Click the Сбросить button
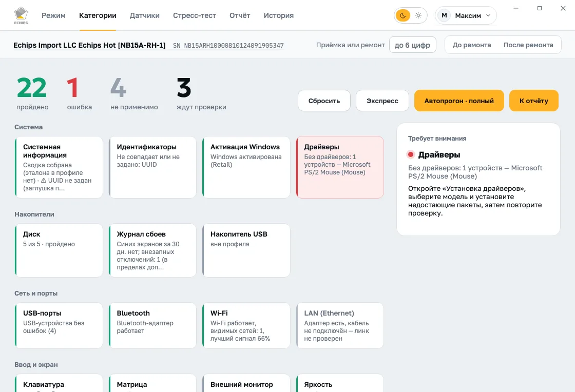The height and width of the screenshot is (392, 575). (324, 101)
